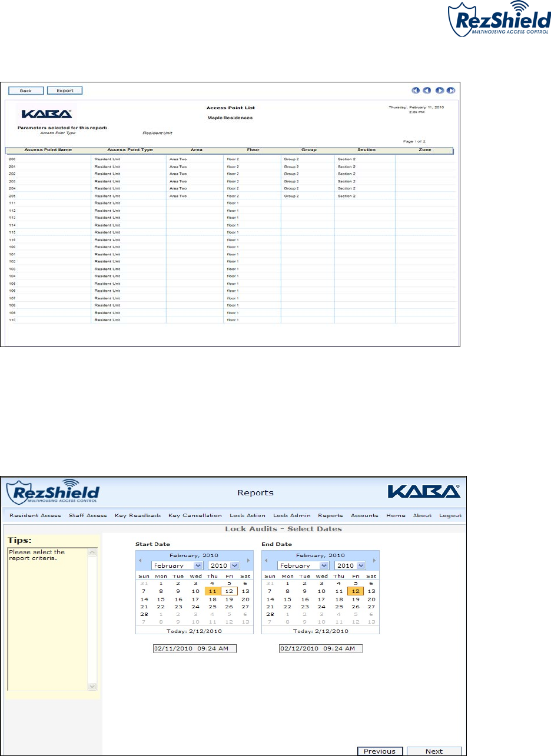Click the Section column header
551x756 pixels.
(x=366, y=150)
